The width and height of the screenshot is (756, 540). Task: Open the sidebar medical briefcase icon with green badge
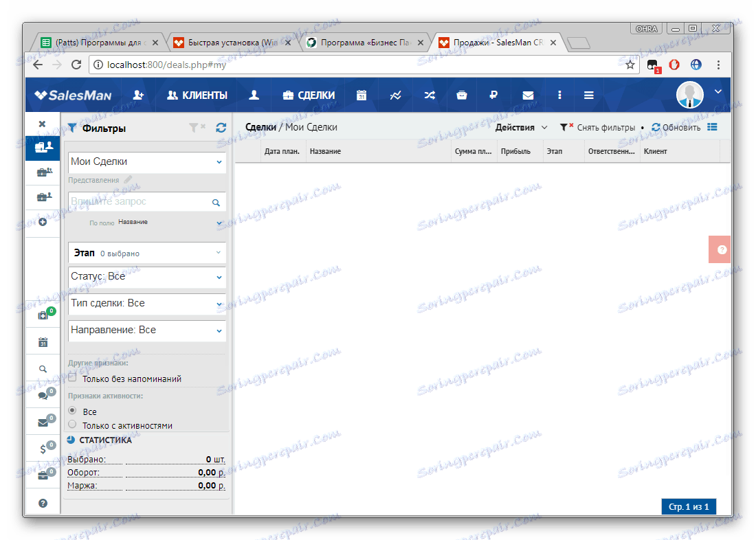45,315
